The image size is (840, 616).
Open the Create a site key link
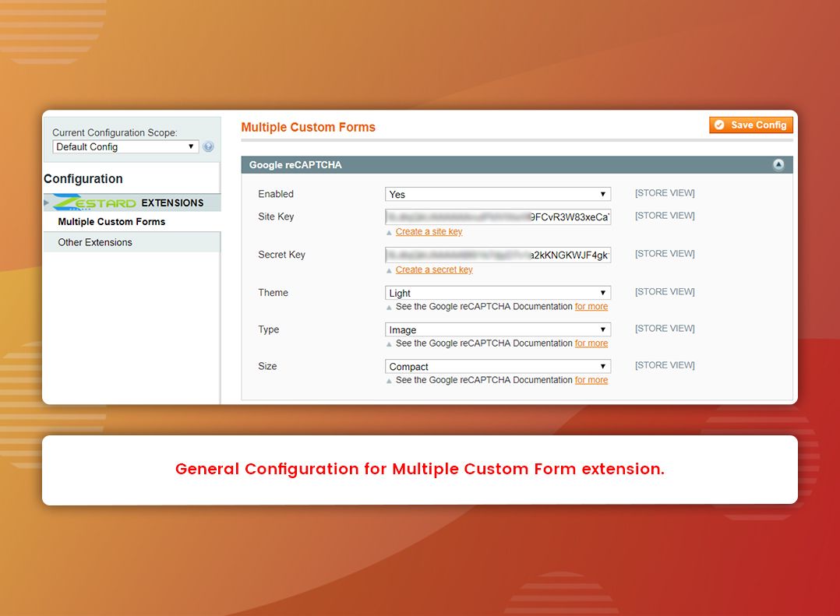pos(429,231)
